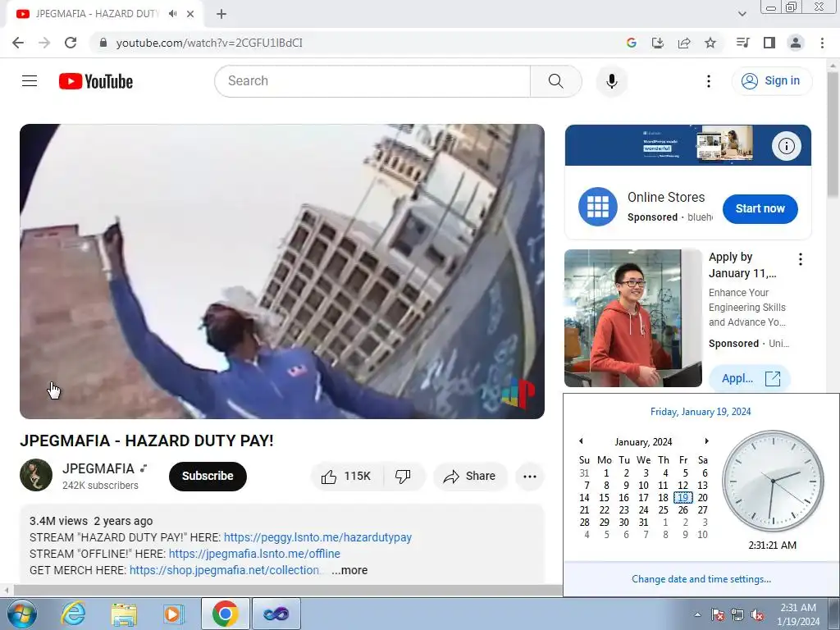The height and width of the screenshot is (630, 840).
Task: Select January 25 in calendar
Action: (x=663, y=510)
